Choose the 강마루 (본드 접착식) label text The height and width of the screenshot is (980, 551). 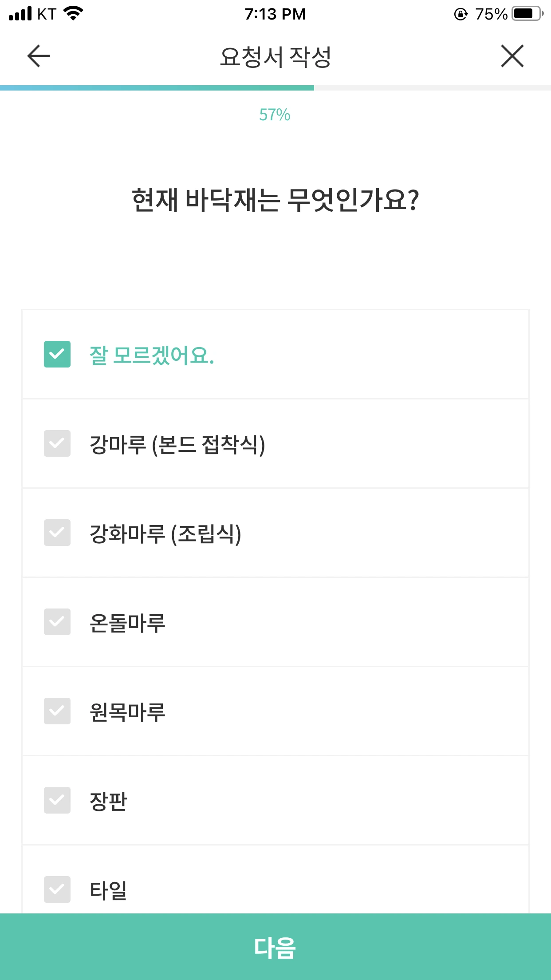click(177, 444)
